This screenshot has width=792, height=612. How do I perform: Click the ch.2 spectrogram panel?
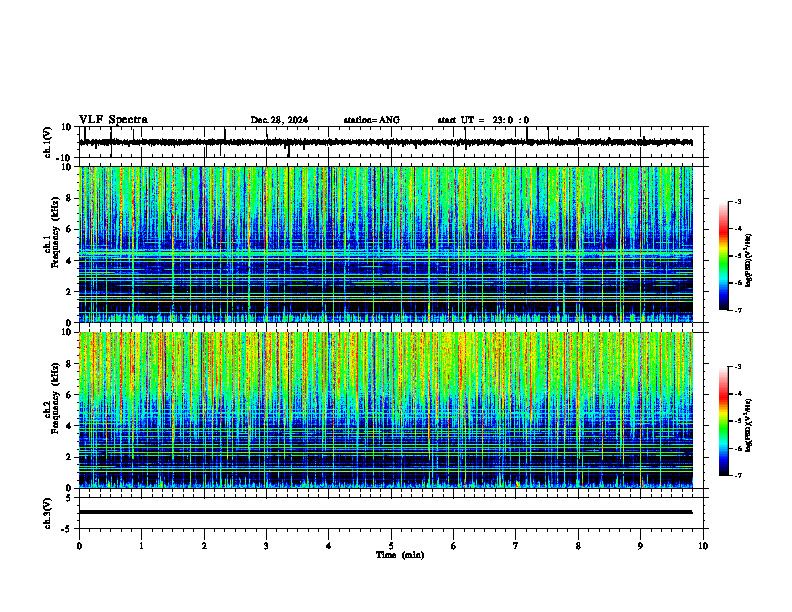pyautogui.click(x=386, y=410)
